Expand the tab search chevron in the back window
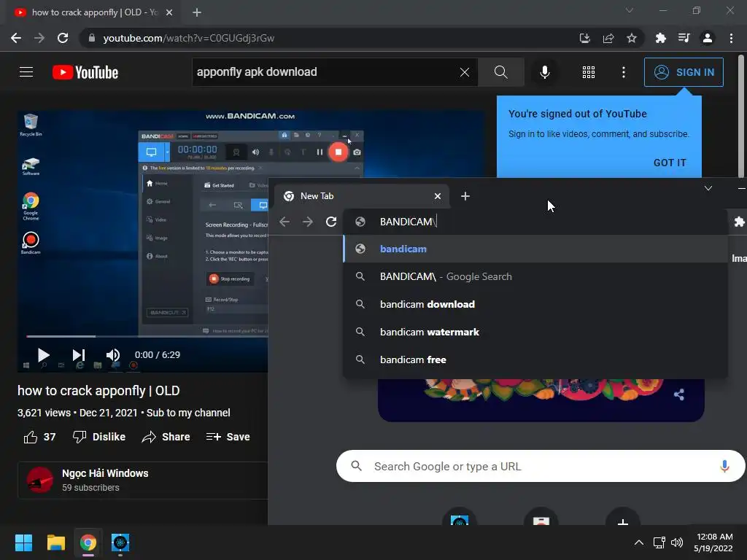The width and height of the screenshot is (747, 560). [x=630, y=10]
